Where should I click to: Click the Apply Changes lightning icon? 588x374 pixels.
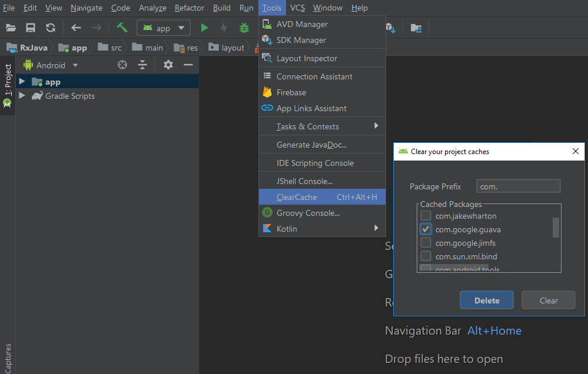tap(224, 28)
